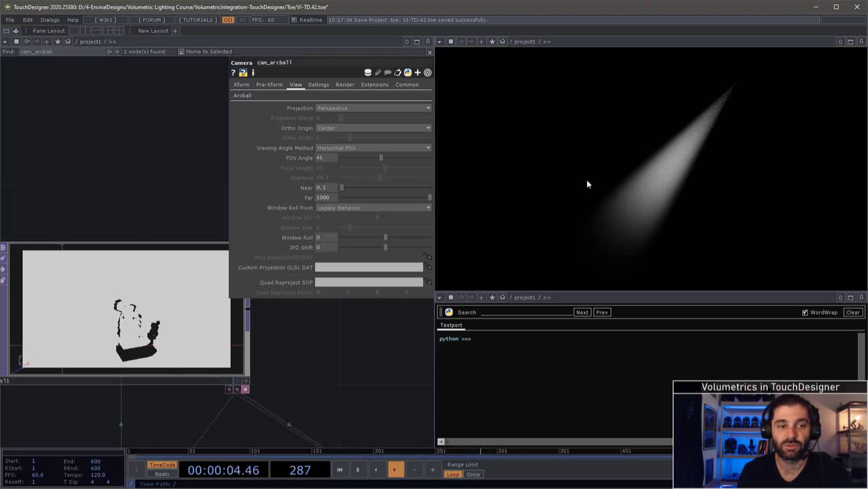Click the pencil edit icon in parameter header
This screenshot has width=868, height=489.
[x=378, y=73]
